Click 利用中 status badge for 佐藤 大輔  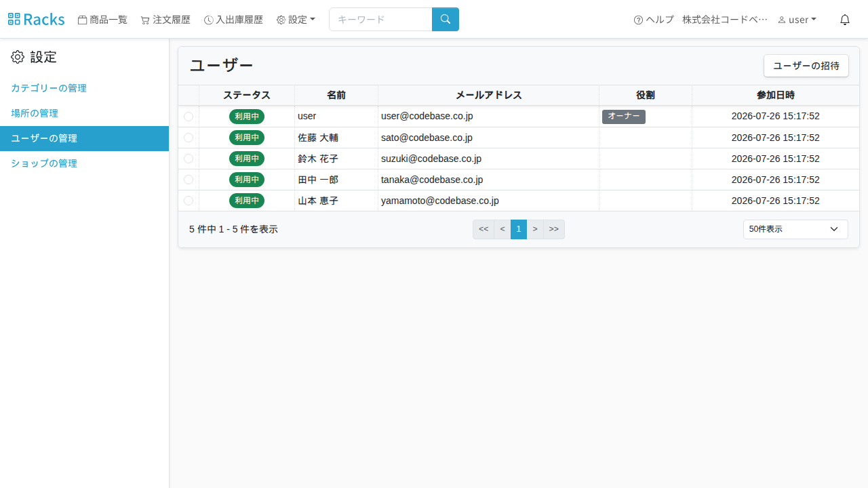tap(247, 138)
